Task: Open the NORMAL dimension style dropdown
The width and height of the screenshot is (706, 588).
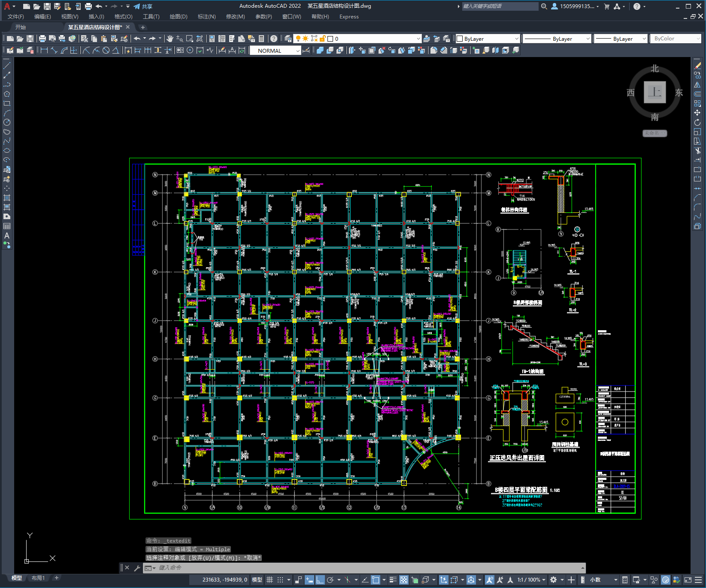Action: pyautogui.click(x=276, y=51)
